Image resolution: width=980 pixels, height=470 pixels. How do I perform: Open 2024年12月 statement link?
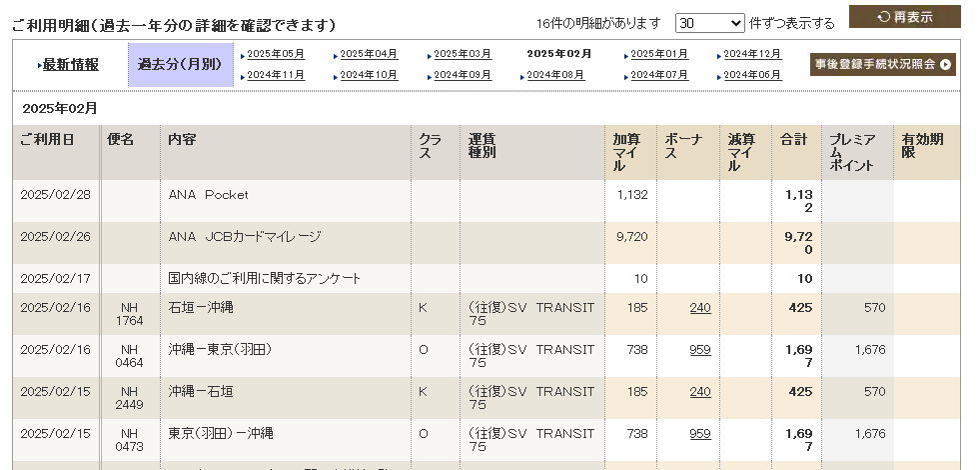tap(752, 54)
